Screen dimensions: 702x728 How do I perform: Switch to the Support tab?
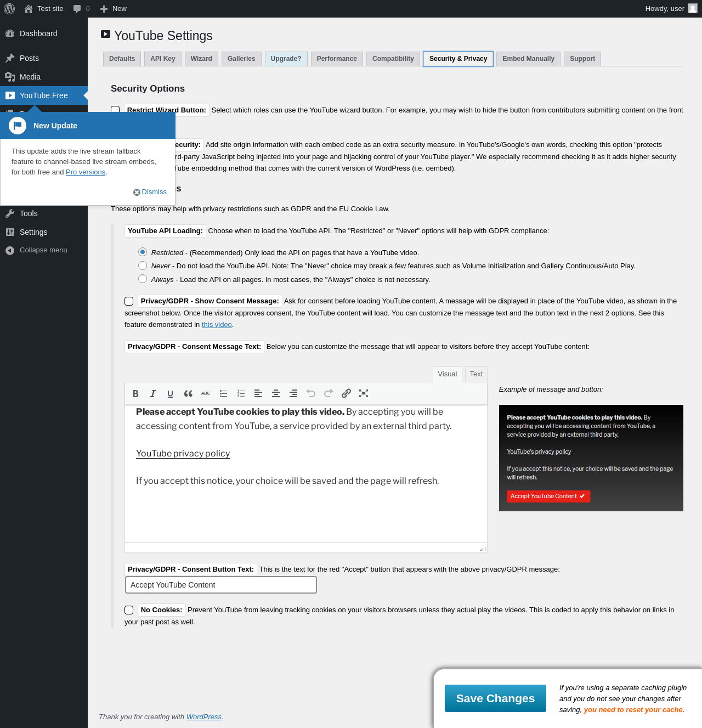point(582,59)
